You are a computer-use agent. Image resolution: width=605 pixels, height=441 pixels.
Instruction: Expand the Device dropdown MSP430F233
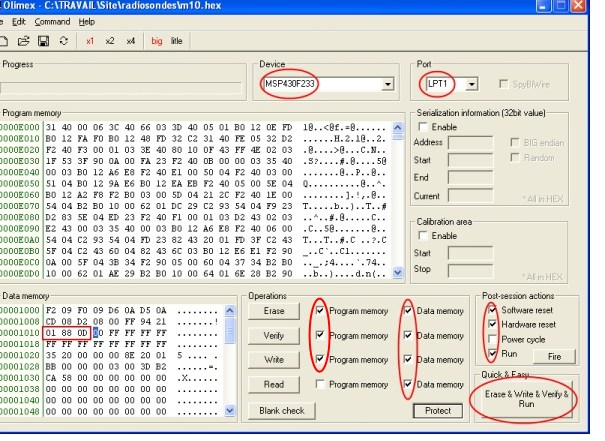388,84
